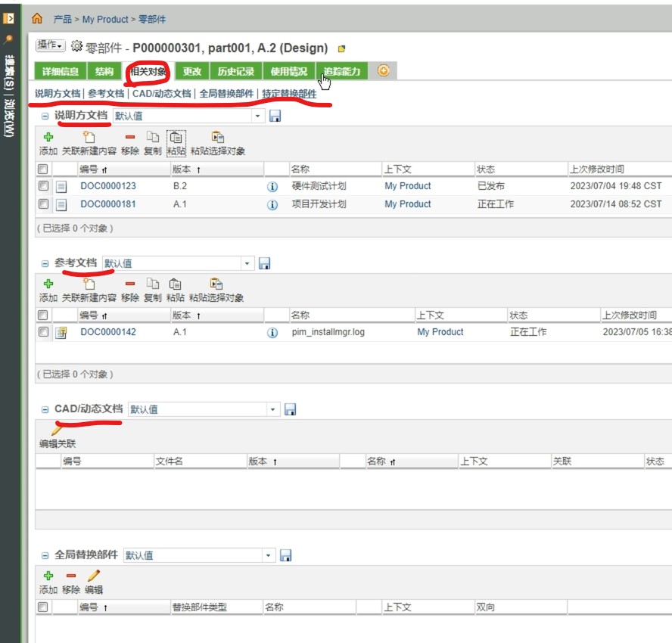Click the orange add-tab plus icon
The width and height of the screenshot is (672, 643).
click(384, 70)
